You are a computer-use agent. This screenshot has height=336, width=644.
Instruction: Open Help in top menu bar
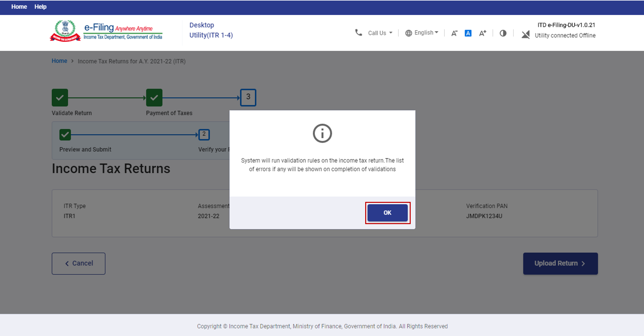pyautogui.click(x=40, y=7)
